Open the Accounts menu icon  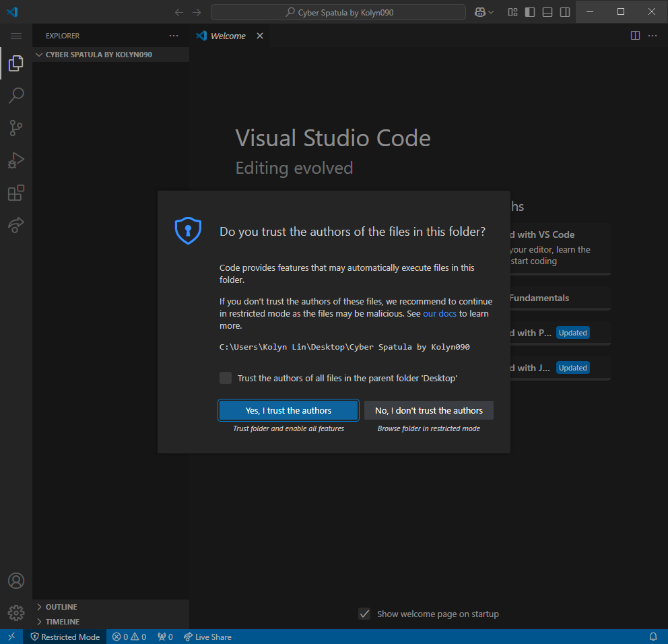coord(16,581)
